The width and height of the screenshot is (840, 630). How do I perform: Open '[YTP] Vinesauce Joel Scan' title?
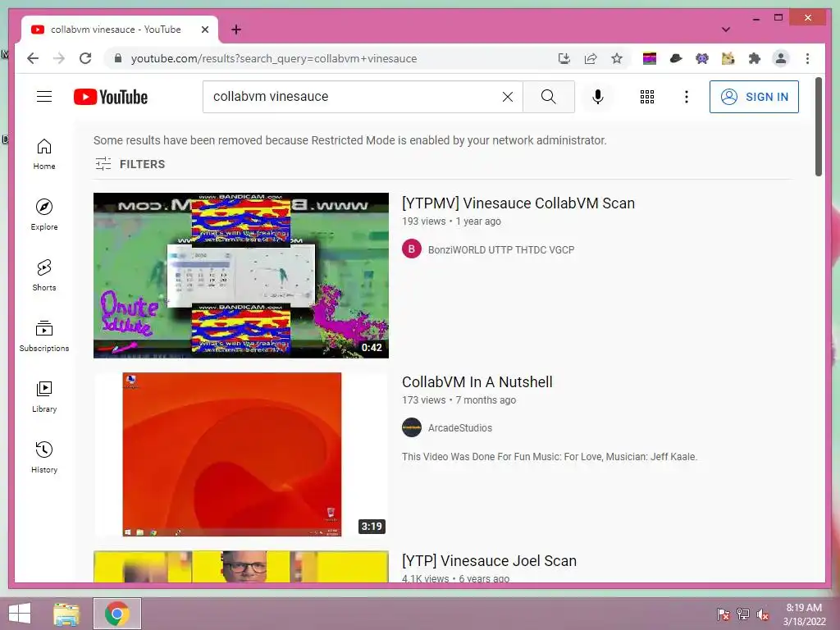489,561
